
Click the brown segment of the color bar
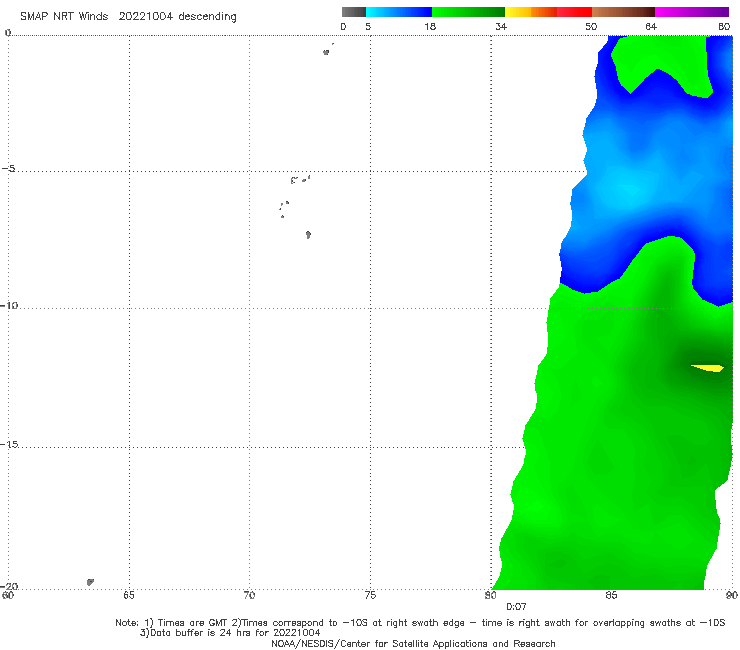click(x=623, y=12)
